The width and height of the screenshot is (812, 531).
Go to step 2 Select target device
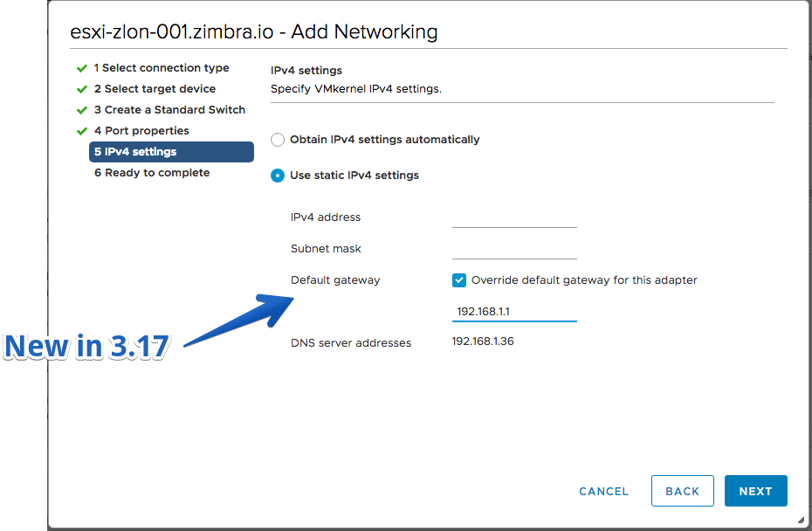click(155, 89)
